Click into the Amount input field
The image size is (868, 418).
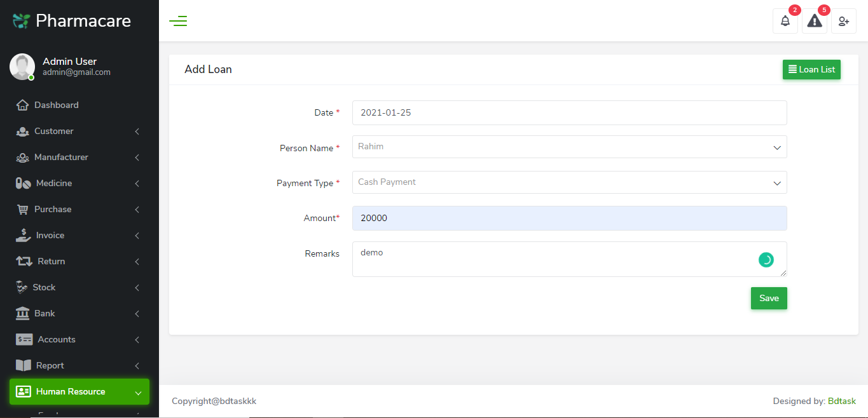[x=569, y=218]
